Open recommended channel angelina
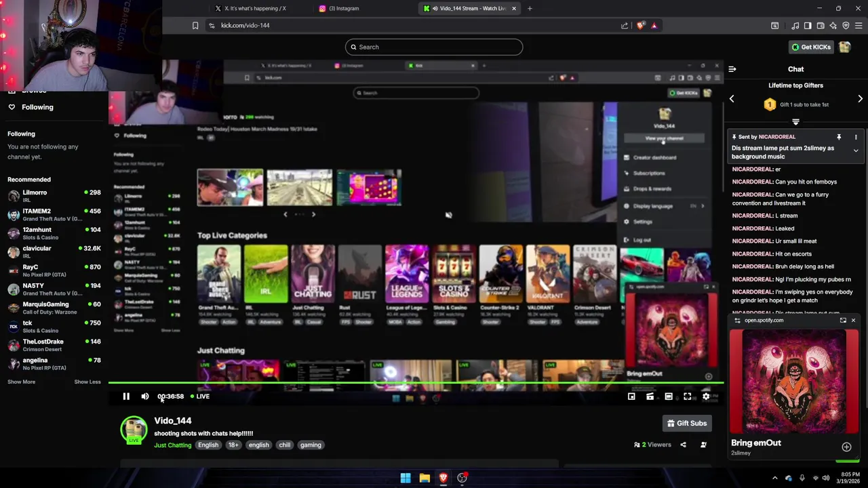This screenshot has width=868, height=488. 54,364
